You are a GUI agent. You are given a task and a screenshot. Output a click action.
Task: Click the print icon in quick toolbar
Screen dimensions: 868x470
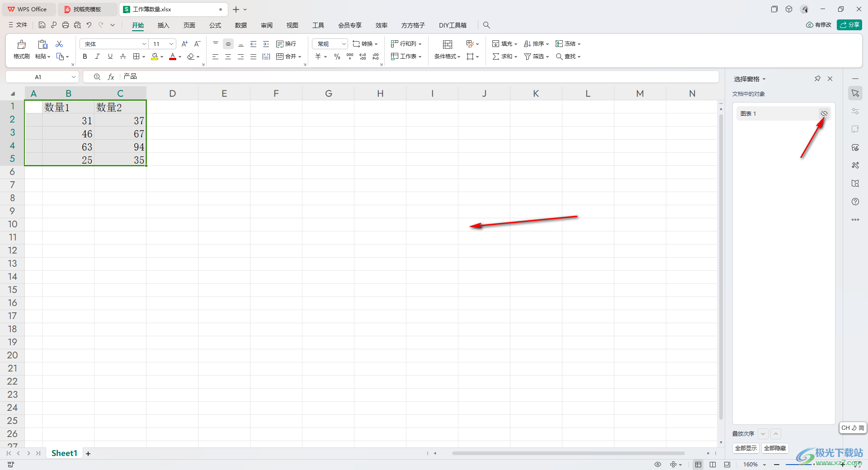click(x=66, y=25)
